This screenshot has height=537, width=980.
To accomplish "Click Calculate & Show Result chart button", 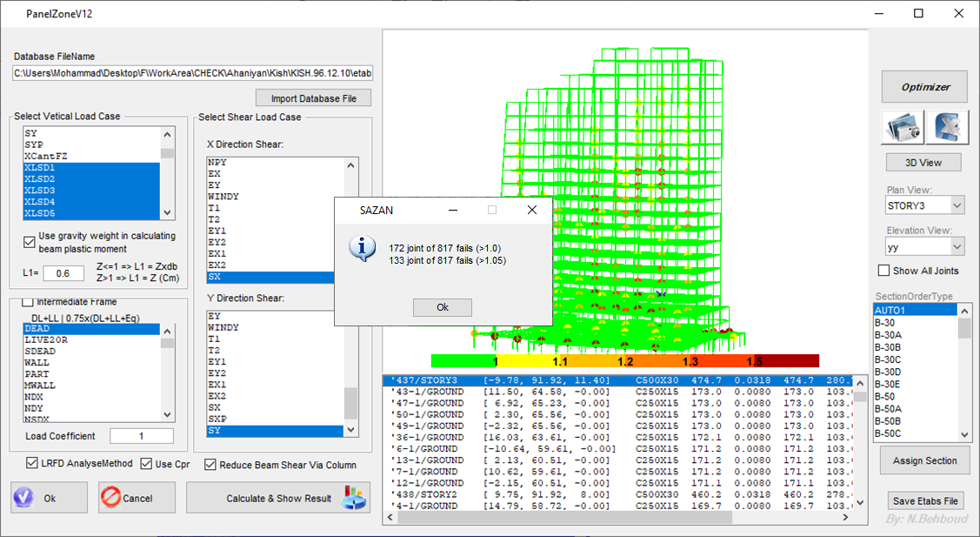I will 278,498.
